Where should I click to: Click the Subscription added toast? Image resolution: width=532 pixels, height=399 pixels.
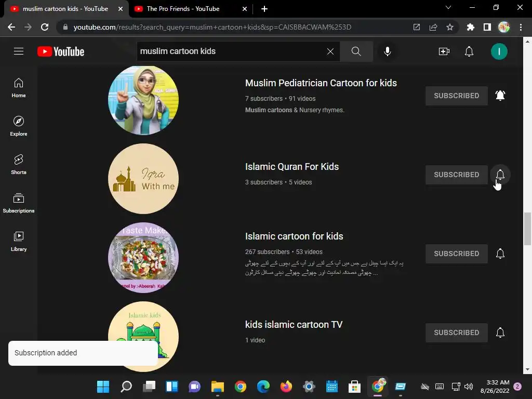click(x=83, y=353)
